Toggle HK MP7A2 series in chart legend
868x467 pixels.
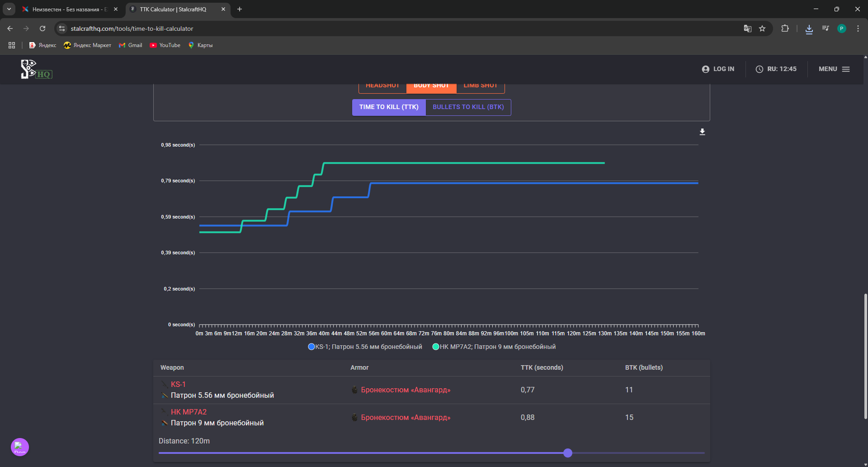[x=494, y=347]
